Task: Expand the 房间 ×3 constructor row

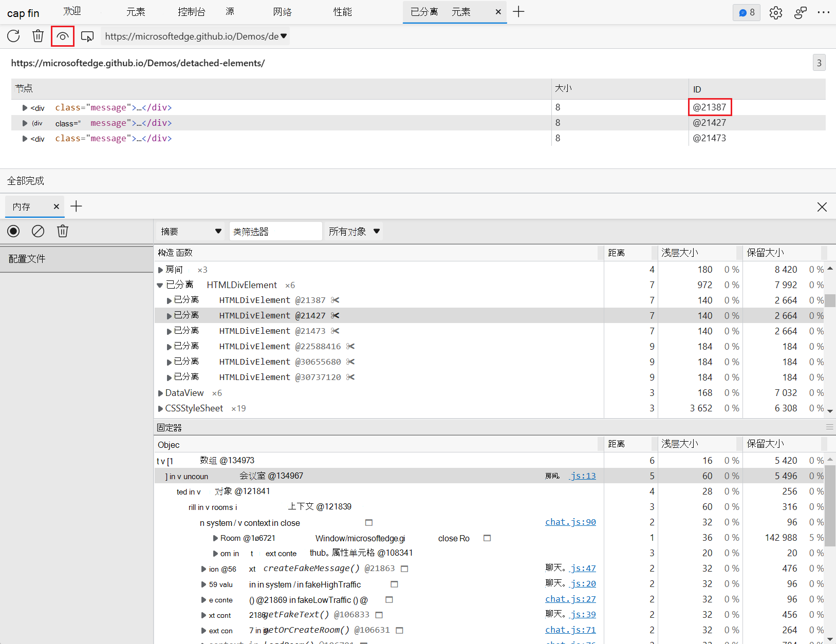Action: (160, 270)
